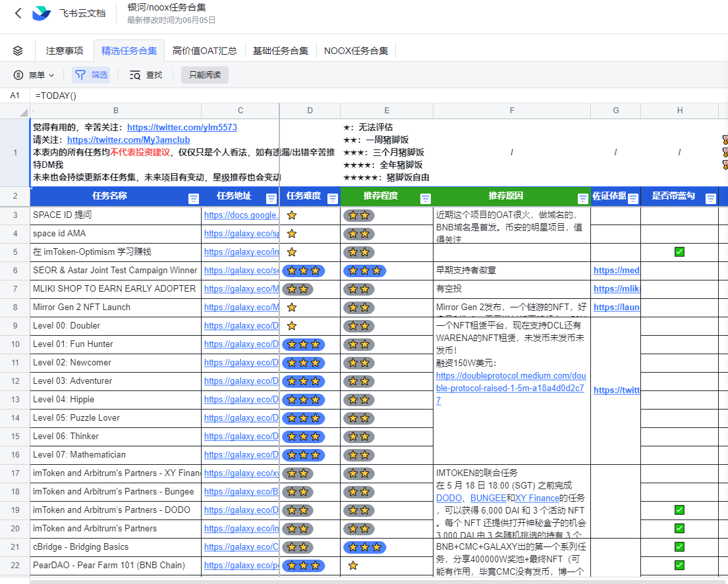
Task: Click 3-star difficulty for Level 01: Fun Hunter
Action: pos(304,344)
